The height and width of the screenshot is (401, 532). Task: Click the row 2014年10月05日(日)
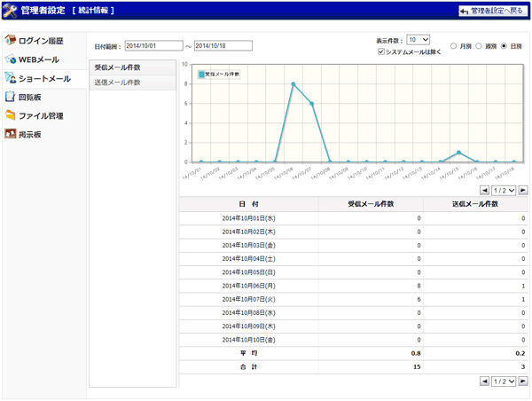pyautogui.click(x=353, y=272)
